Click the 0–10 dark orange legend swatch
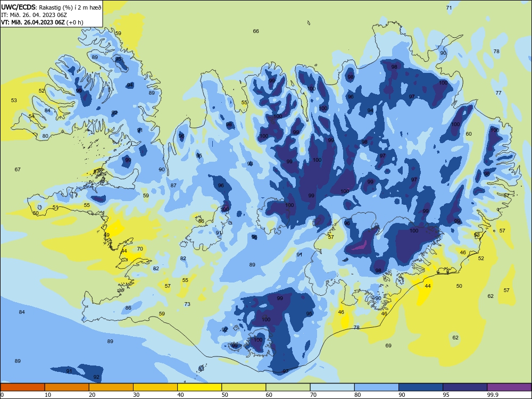Viewport: 532px width, 399px height. tap(22, 387)
